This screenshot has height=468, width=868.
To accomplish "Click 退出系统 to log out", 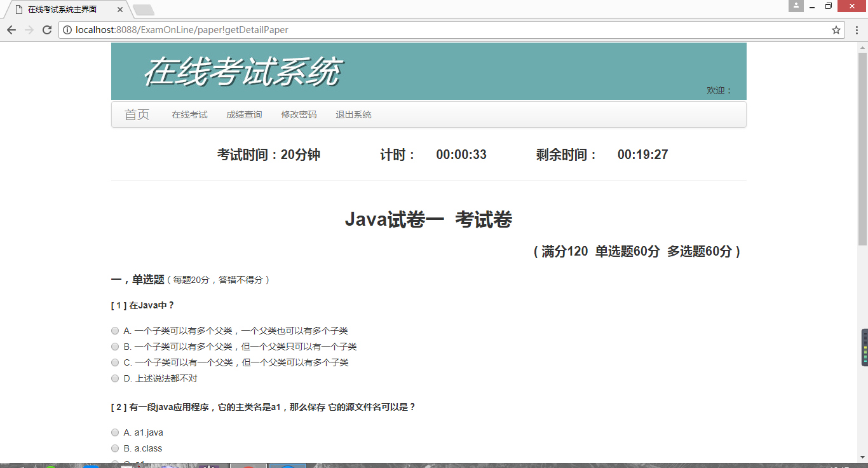I will pyautogui.click(x=353, y=114).
